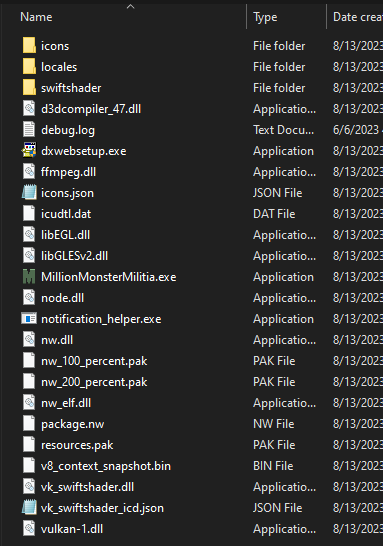Select the file name notification_helper.exe
Image resolution: width=383 pixels, height=546 pixels.
coord(101,319)
